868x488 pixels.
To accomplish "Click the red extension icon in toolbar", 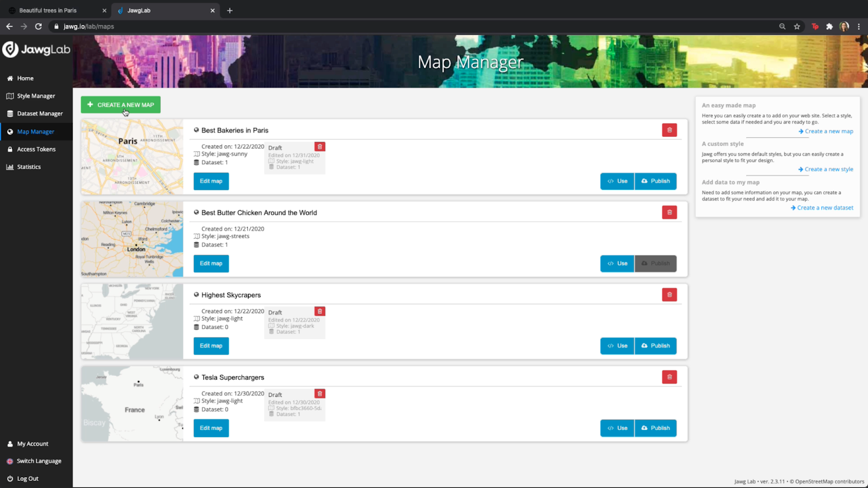I will coord(815,26).
